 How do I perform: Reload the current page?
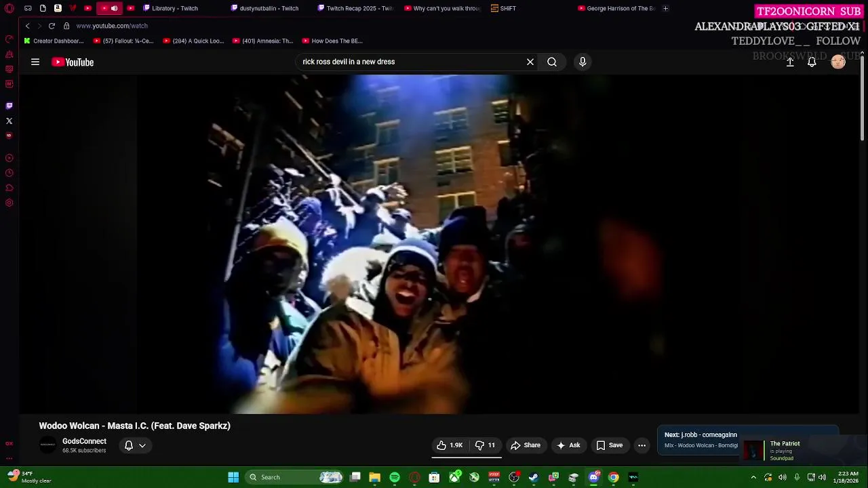pyautogui.click(x=52, y=26)
